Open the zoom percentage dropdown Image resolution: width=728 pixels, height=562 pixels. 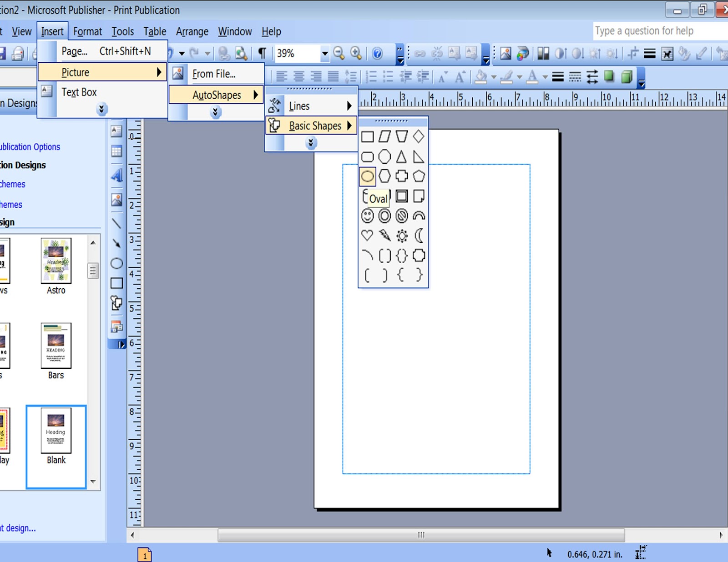pyautogui.click(x=324, y=53)
